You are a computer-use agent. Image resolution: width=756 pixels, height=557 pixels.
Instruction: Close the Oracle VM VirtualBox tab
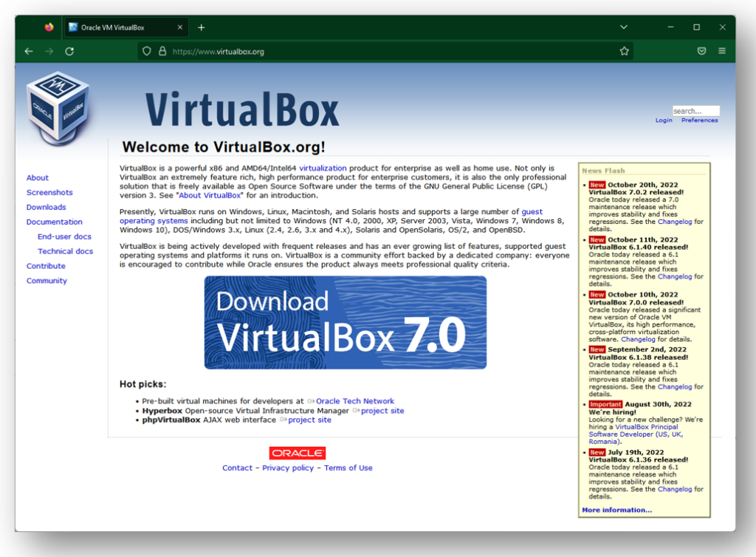point(180,27)
